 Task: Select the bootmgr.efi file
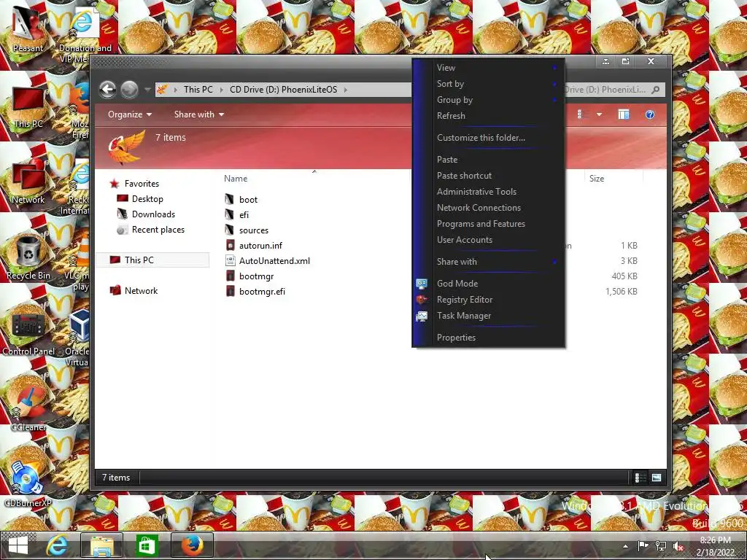click(x=262, y=292)
